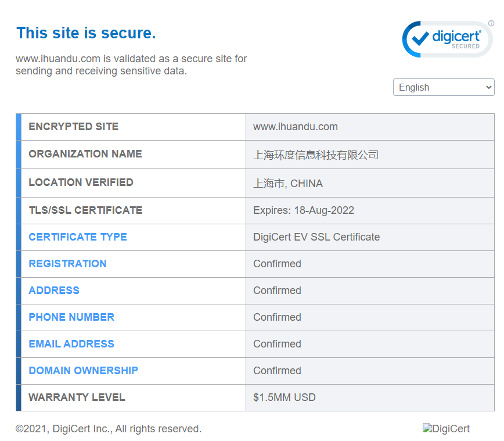504x441 pixels.
Task: Select the 'Expires: 18-Aug-2022' value
Action: pyautogui.click(x=304, y=210)
